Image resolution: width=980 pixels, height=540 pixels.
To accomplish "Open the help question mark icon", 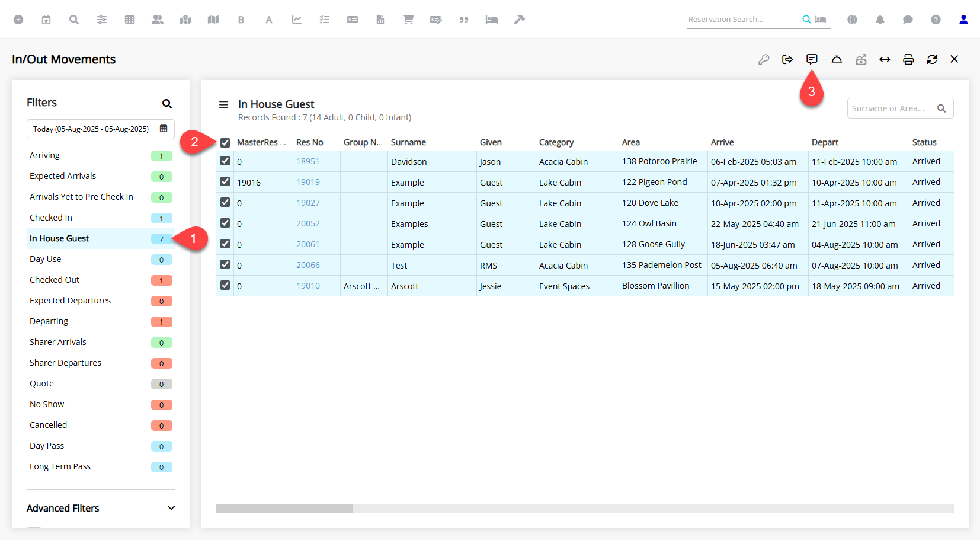I will tap(936, 20).
